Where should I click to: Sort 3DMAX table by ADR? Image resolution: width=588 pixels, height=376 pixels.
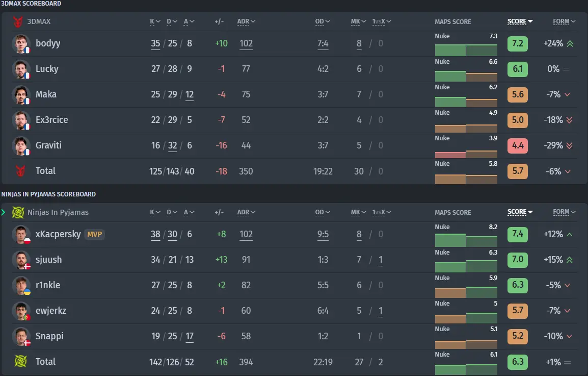click(x=246, y=22)
